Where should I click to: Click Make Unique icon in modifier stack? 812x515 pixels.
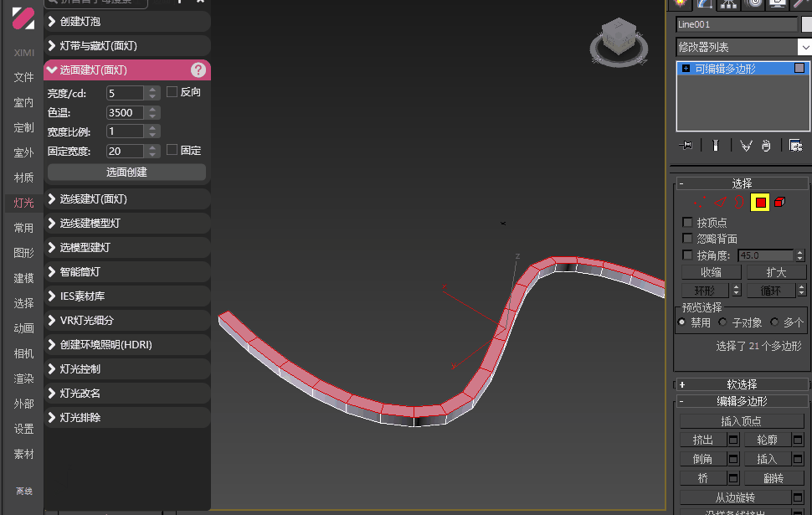click(x=746, y=146)
